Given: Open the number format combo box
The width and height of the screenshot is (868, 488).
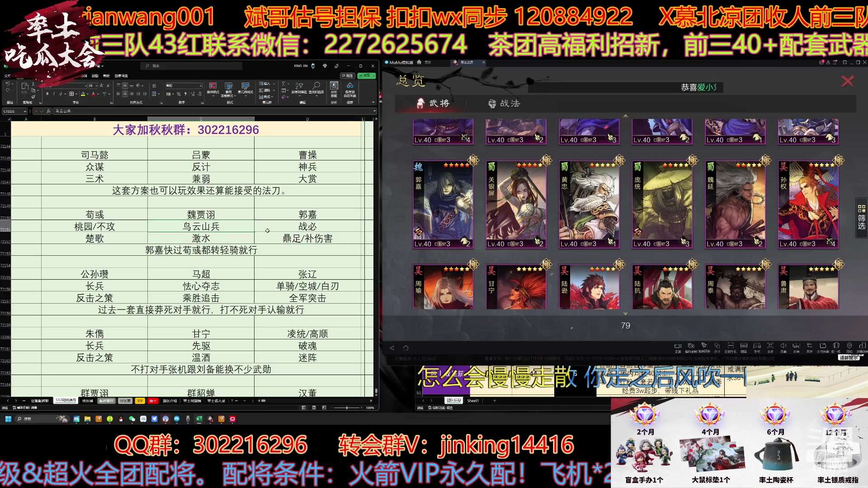Looking at the screenshot, I should [x=184, y=85].
